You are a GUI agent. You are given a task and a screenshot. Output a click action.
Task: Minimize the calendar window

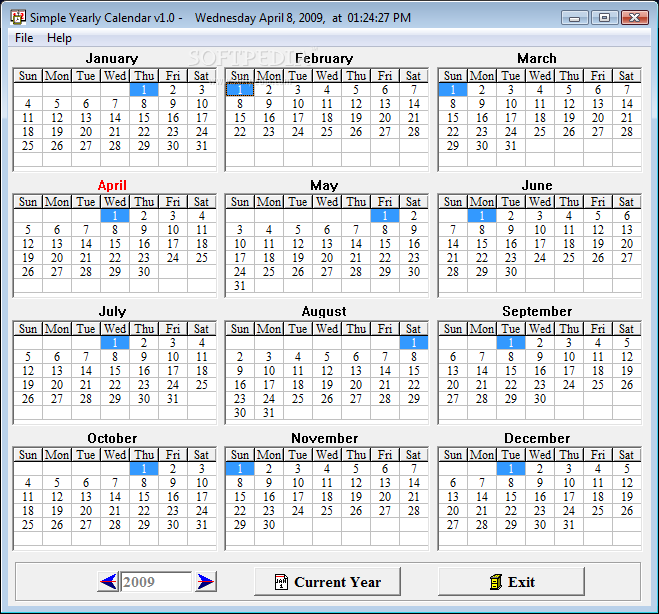point(575,18)
